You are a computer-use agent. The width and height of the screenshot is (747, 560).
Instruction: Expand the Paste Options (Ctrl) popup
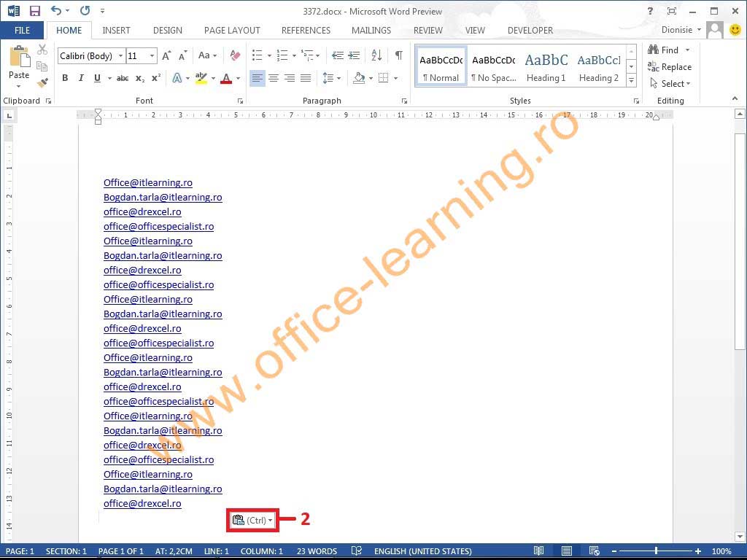point(252,520)
